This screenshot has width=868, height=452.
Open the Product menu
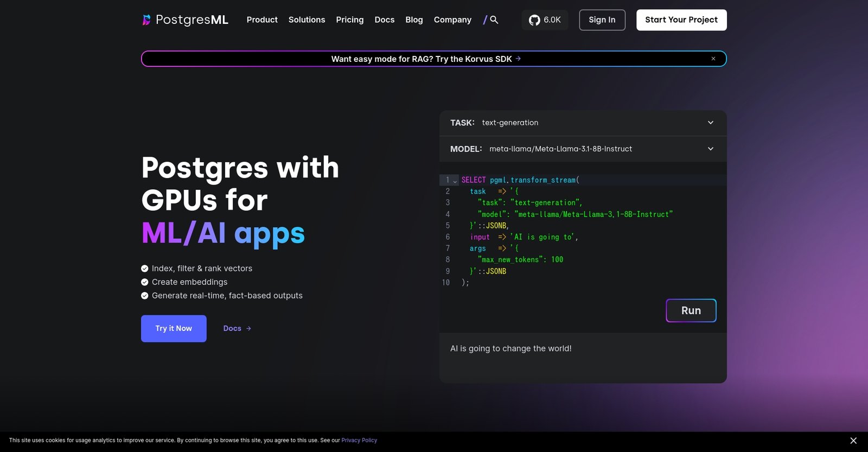[262, 20]
